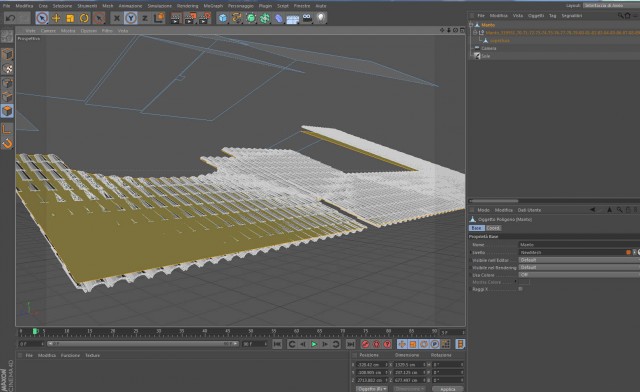Click the Render to Picture Viewer icon
The image size is (640, 392).
[190, 18]
